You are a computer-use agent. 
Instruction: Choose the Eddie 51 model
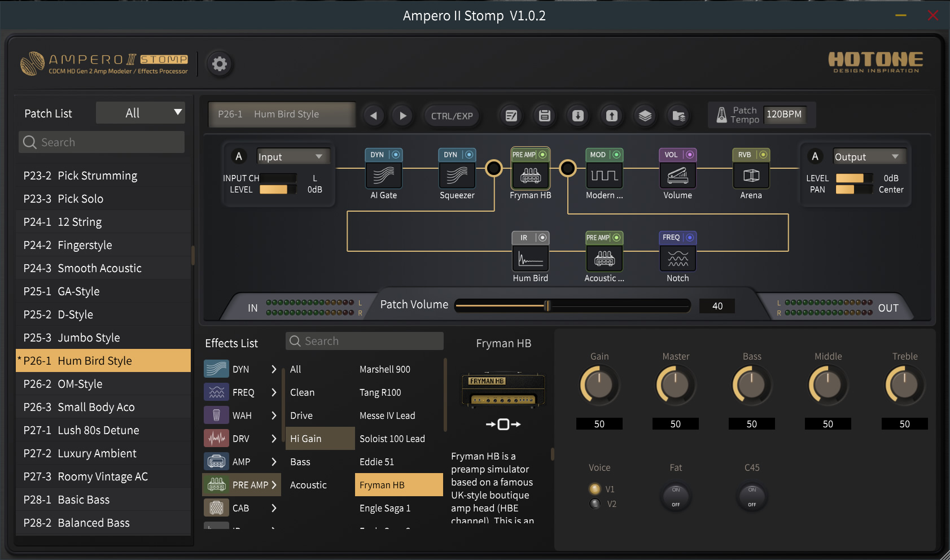point(399,462)
